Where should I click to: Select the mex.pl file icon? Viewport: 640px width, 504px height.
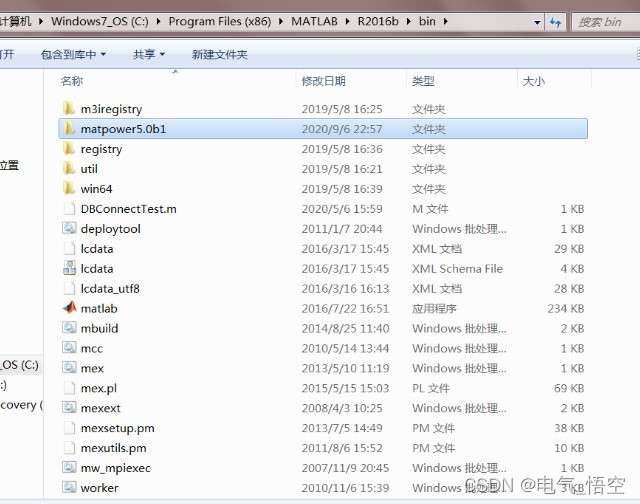(69, 388)
